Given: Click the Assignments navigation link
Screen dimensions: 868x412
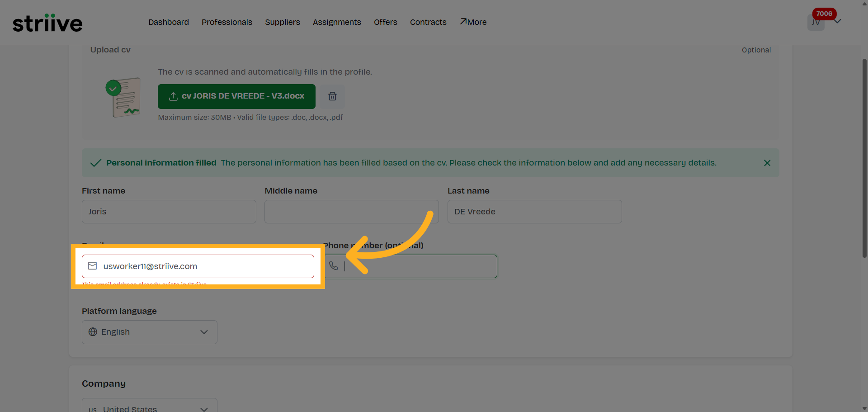Looking at the screenshot, I should click(337, 22).
